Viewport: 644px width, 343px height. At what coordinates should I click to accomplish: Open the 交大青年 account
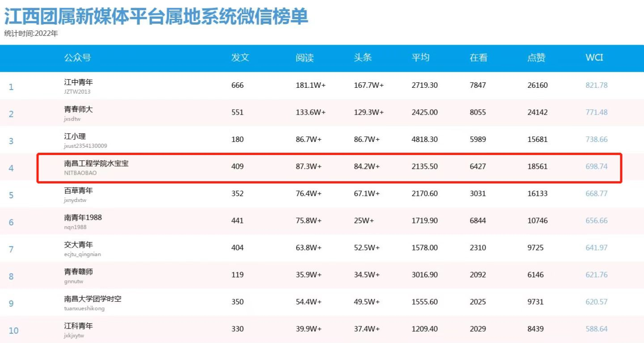tap(78, 245)
